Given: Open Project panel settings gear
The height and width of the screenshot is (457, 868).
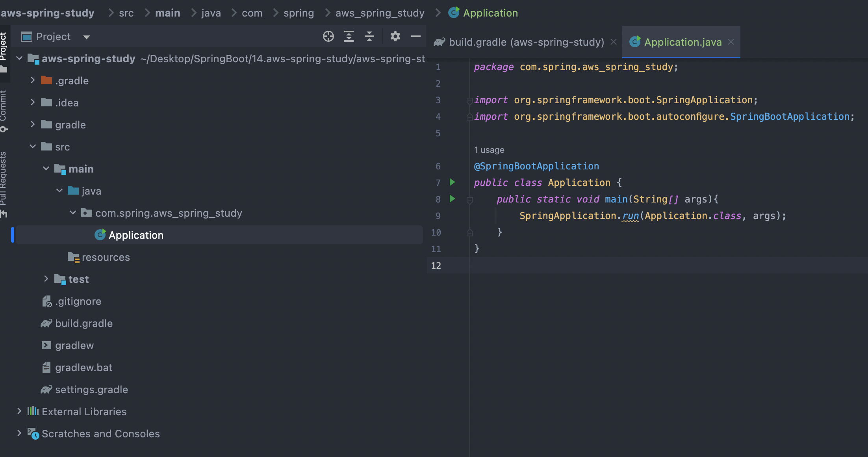Looking at the screenshot, I should click(x=395, y=36).
